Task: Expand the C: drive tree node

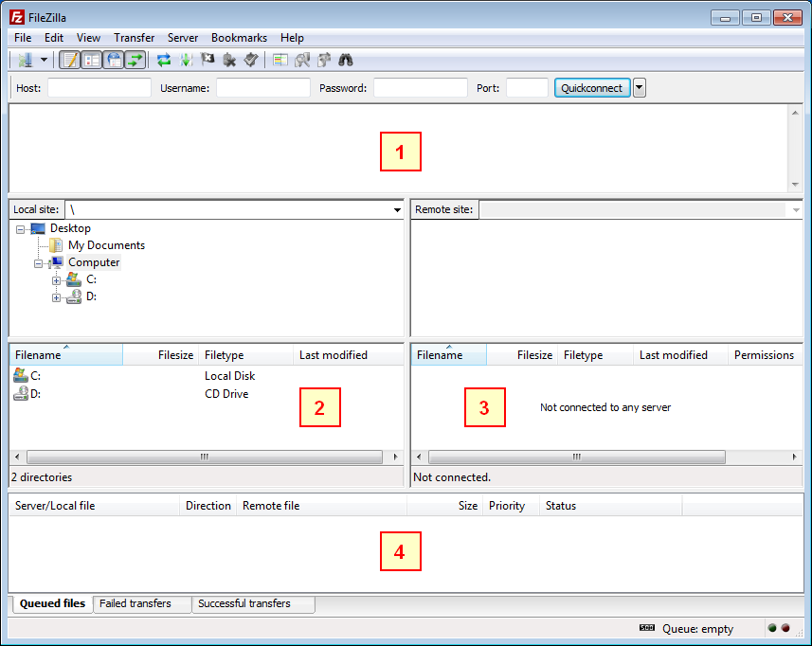Action: [56, 280]
